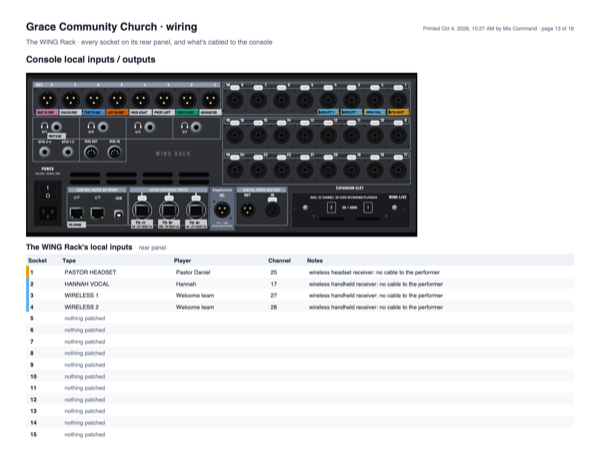600x463 pixels.
Task: Click SD card slot 2 on WING-LIVE
Action: [331, 207]
